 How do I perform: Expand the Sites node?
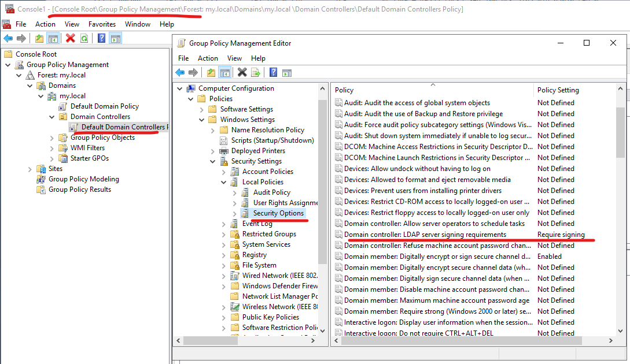click(x=30, y=169)
